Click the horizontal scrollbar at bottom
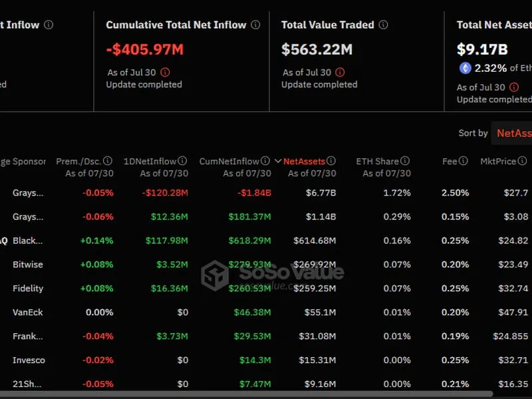Screen dimensions: 532x399 click(246, 394)
